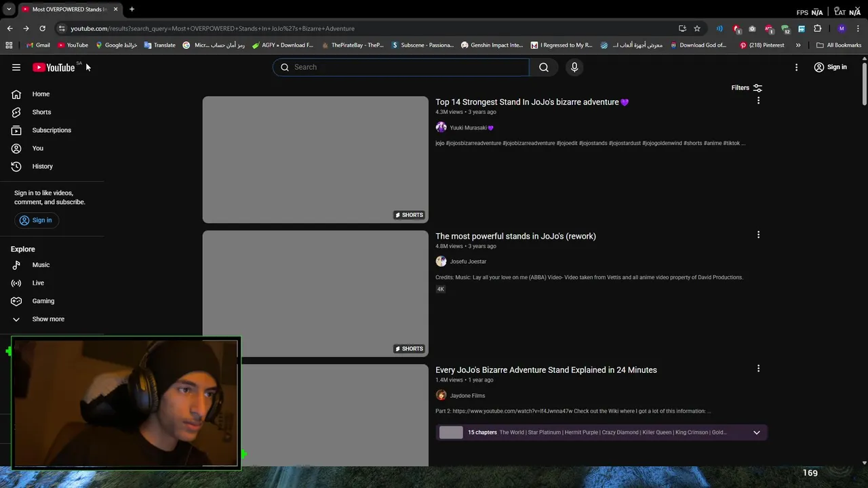The image size is (868, 488).
Task: Open tab search dropdown arrow
Action: click(x=9, y=9)
